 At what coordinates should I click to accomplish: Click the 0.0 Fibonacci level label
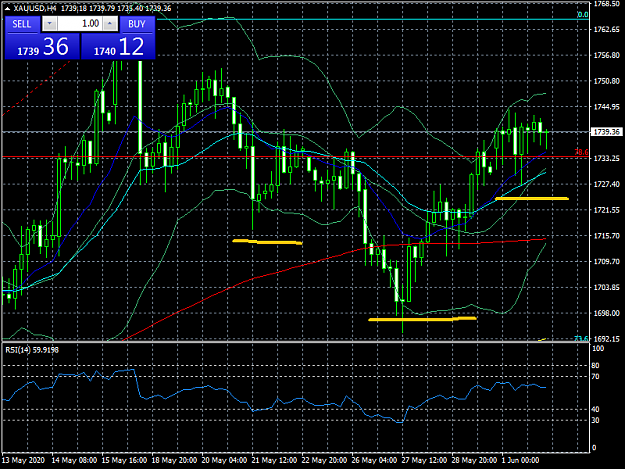pyautogui.click(x=583, y=15)
